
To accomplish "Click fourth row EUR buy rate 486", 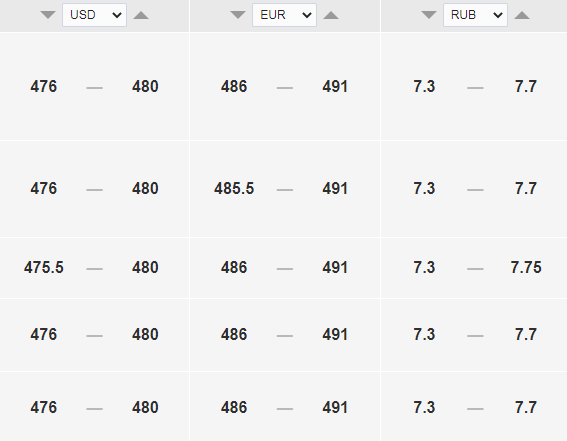I will (x=234, y=335).
